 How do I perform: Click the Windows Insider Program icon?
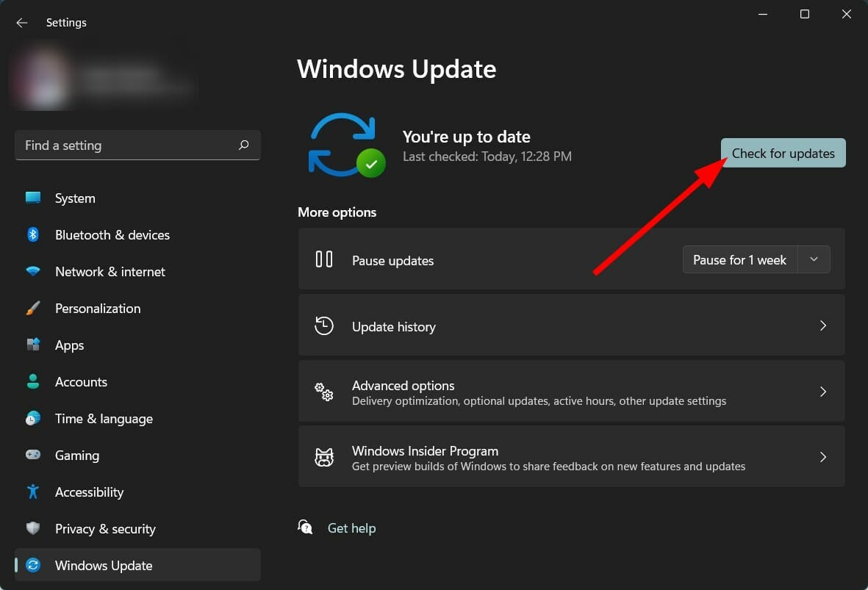(323, 456)
